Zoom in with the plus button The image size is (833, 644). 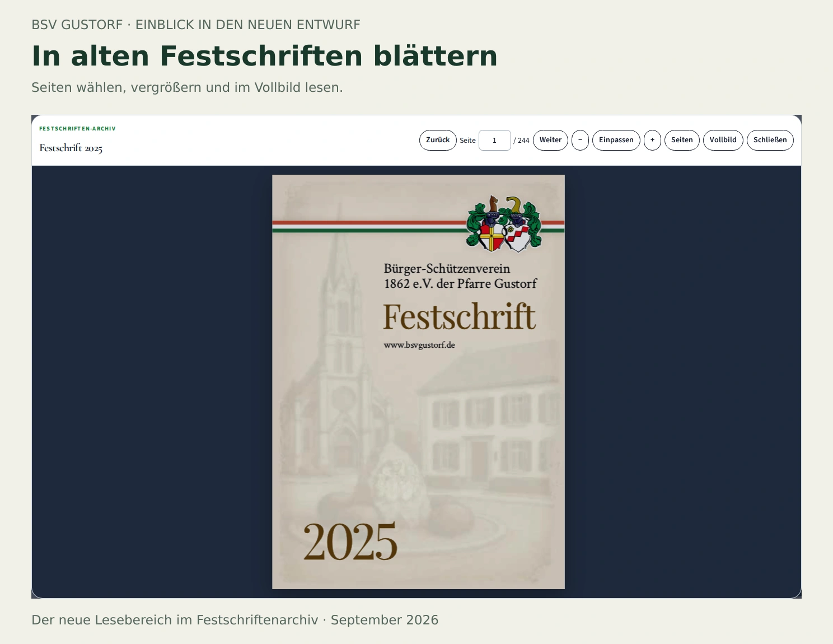(x=652, y=140)
